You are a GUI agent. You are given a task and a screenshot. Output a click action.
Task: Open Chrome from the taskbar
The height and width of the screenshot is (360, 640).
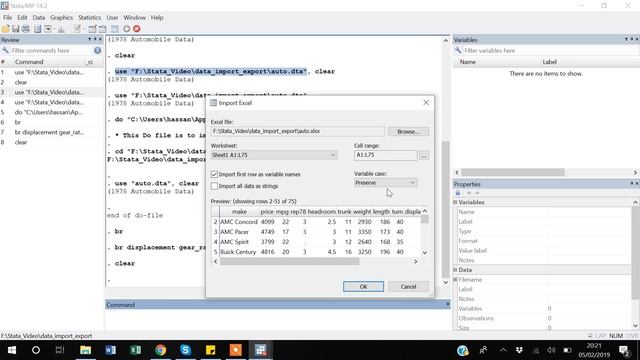pos(160,350)
